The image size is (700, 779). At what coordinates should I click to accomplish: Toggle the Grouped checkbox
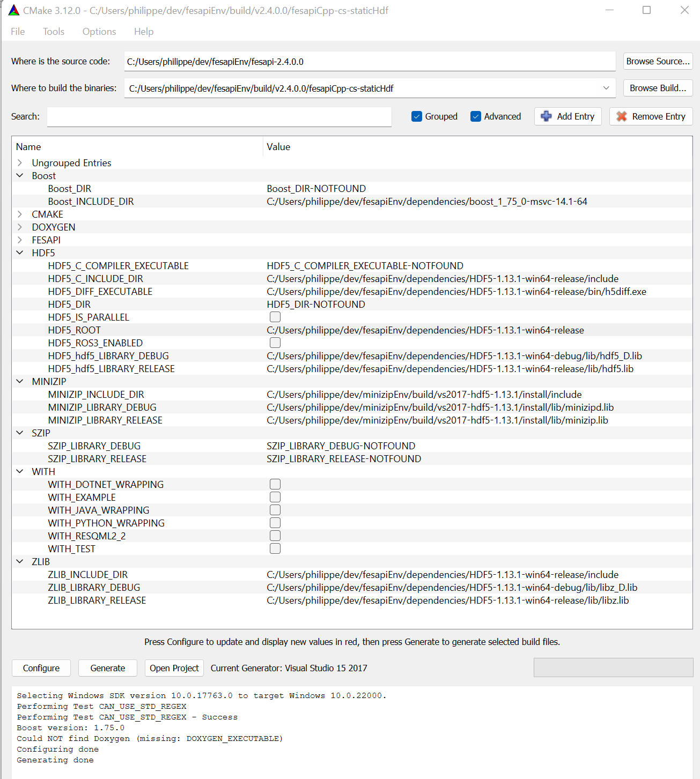pos(417,116)
